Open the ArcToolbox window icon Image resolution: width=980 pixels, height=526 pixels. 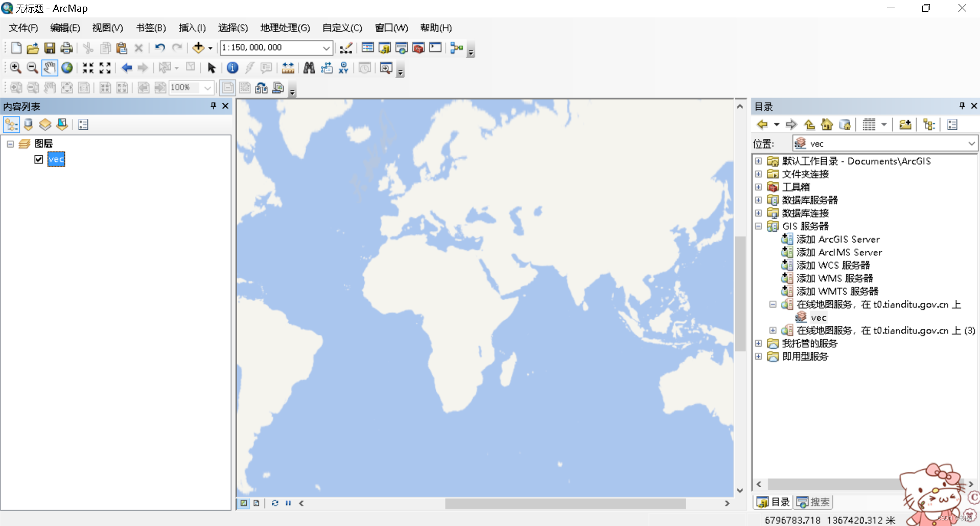[x=418, y=47]
